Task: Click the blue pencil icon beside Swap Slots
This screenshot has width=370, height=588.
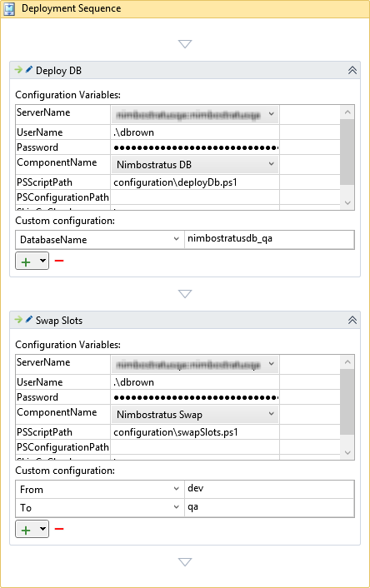Action: (x=28, y=319)
